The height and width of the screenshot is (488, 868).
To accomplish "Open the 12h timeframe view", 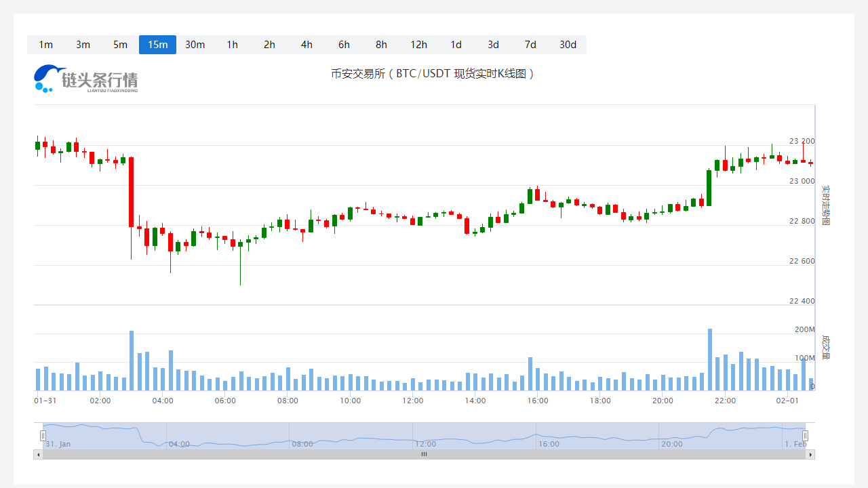I will coord(418,45).
